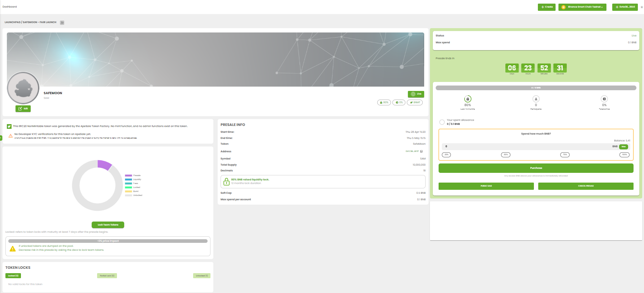Click the Create button in header
This screenshot has height=293, width=644.
coord(547,7)
